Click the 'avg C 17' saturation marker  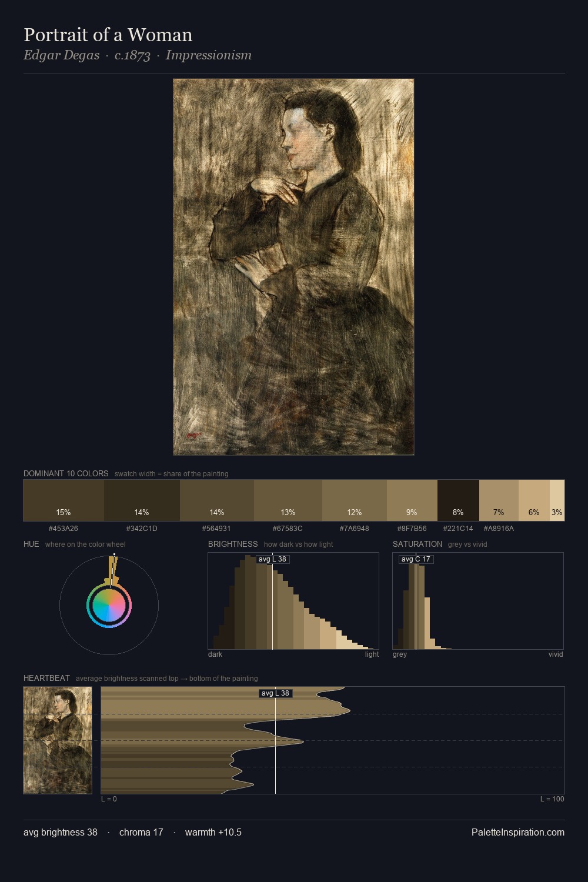[416, 559]
